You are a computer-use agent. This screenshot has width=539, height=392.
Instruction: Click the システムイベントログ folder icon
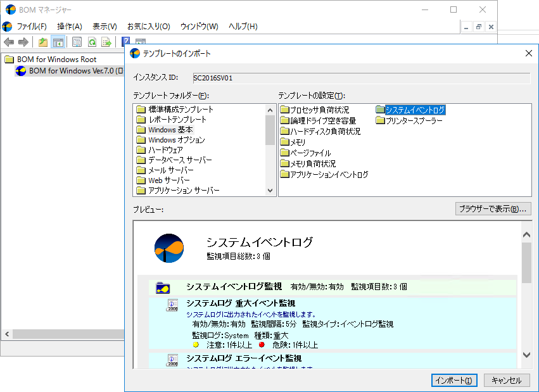coord(380,110)
